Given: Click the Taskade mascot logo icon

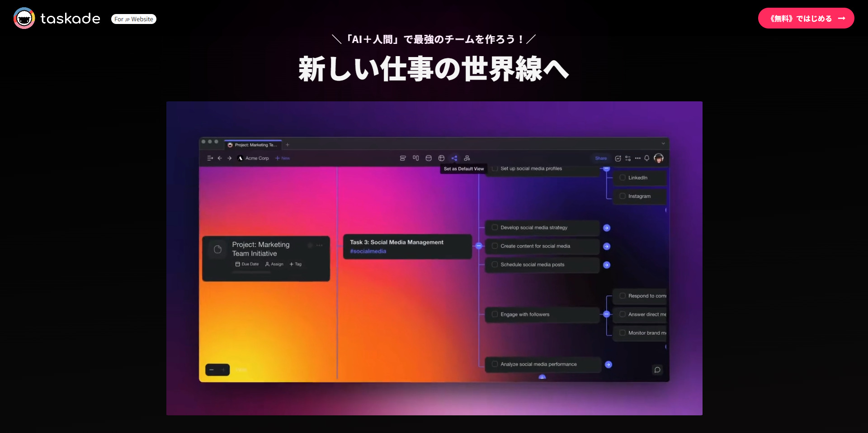Looking at the screenshot, I should pyautogui.click(x=24, y=19).
